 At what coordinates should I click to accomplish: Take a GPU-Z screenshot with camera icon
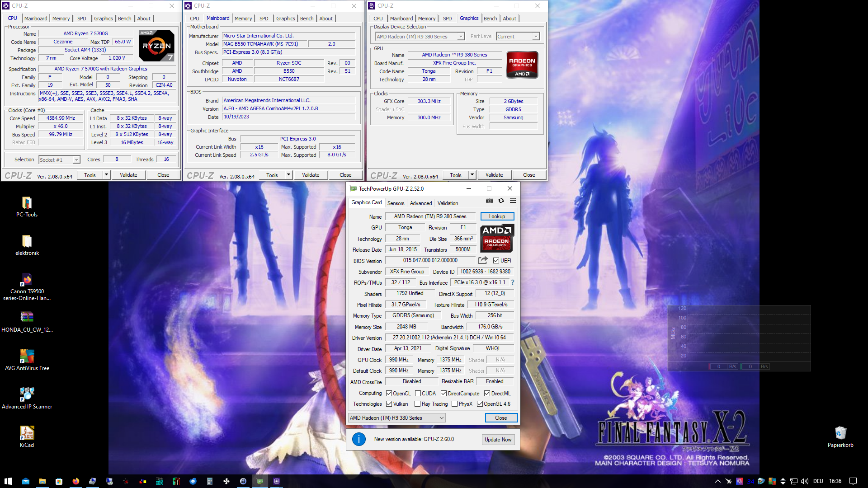[x=490, y=201]
